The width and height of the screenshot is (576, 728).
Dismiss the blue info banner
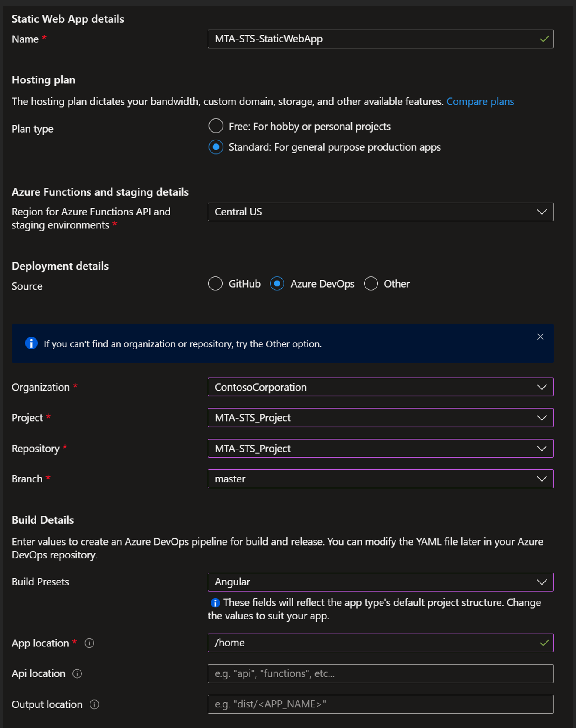(x=540, y=337)
